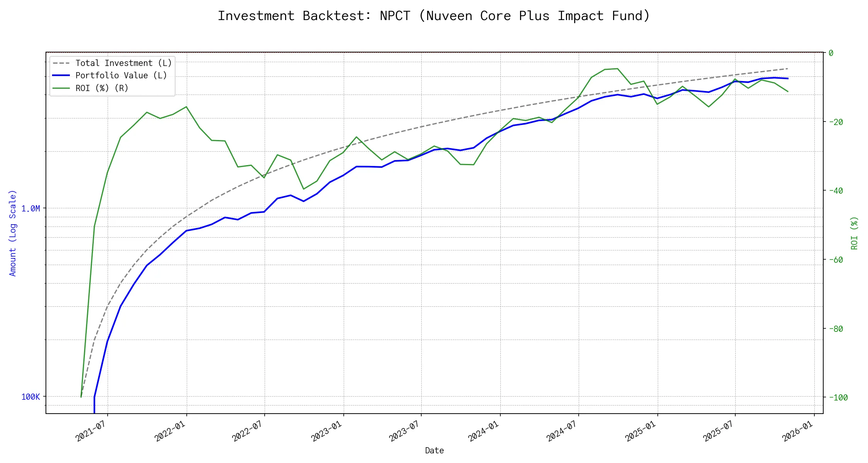
Task: Click the gray dashed legend line sample
Action: tap(61, 63)
